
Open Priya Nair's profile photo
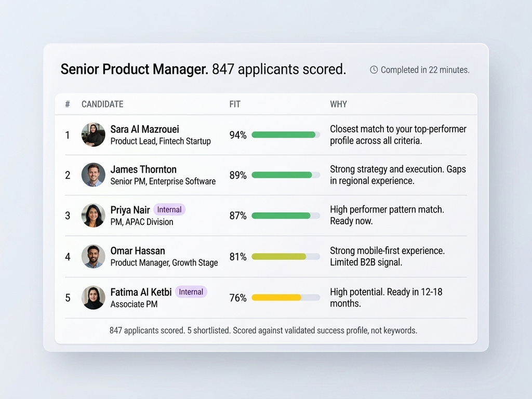[x=94, y=216]
